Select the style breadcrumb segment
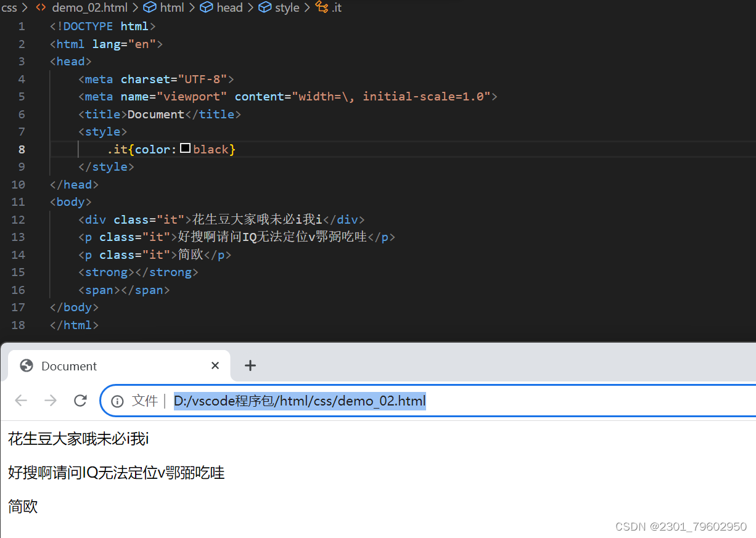This screenshot has height=538, width=756. click(287, 8)
